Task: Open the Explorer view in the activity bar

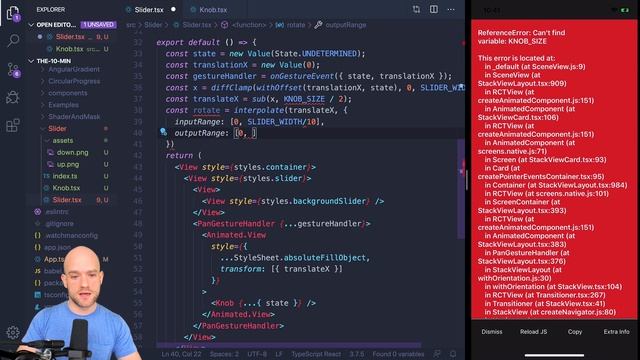Action: click(x=13, y=13)
